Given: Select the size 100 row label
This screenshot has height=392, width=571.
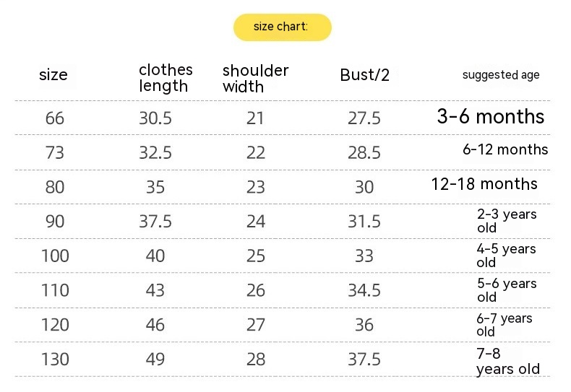Looking at the screenshot, I should [x=55, y=256].
